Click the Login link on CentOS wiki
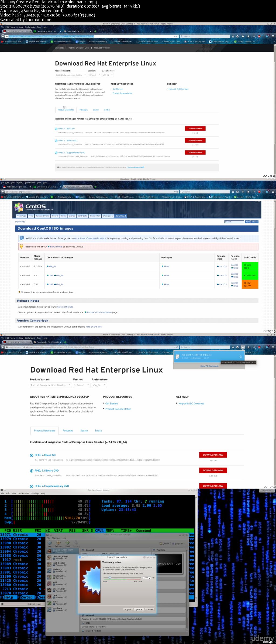Viewport: 276px width, 644px height. pos(258,202)
